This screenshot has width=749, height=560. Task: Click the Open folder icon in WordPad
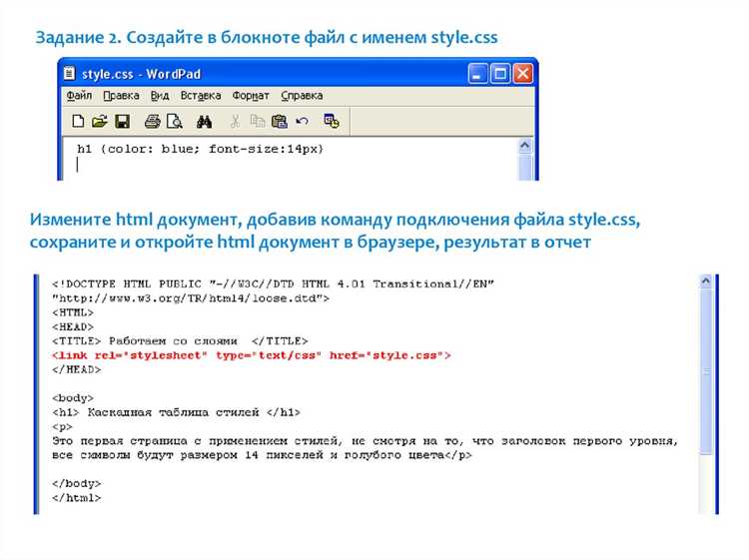point(100,121)
